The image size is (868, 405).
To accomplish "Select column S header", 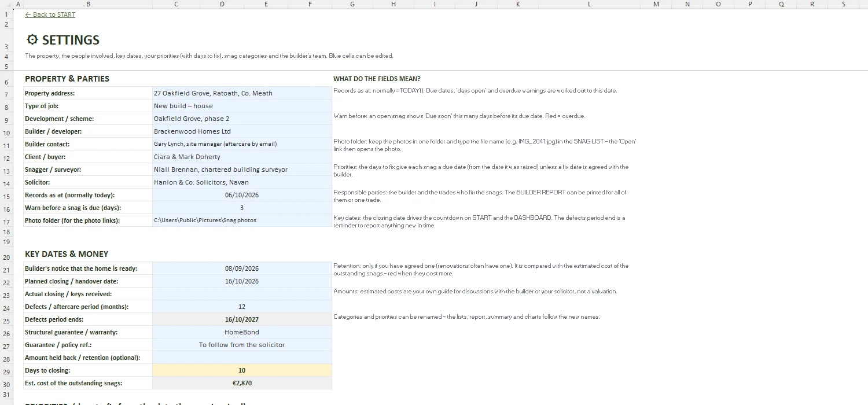I will click(844, 4).
